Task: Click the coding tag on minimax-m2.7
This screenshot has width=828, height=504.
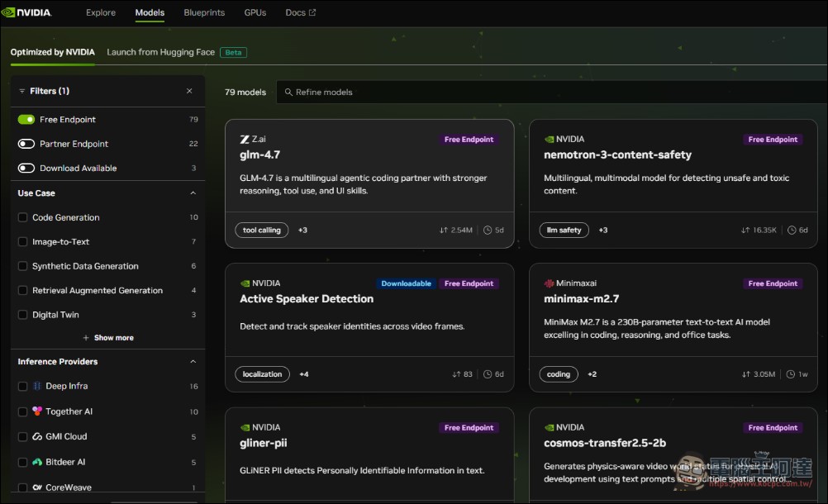Action: point(559,374)
